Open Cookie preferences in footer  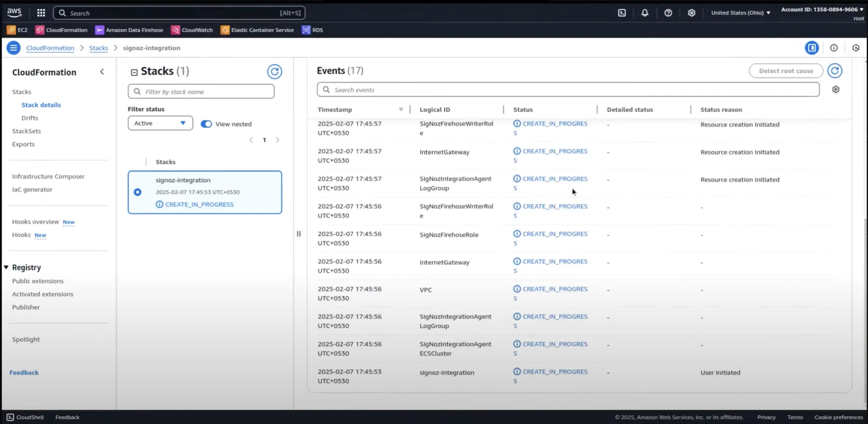click(838, 417)
